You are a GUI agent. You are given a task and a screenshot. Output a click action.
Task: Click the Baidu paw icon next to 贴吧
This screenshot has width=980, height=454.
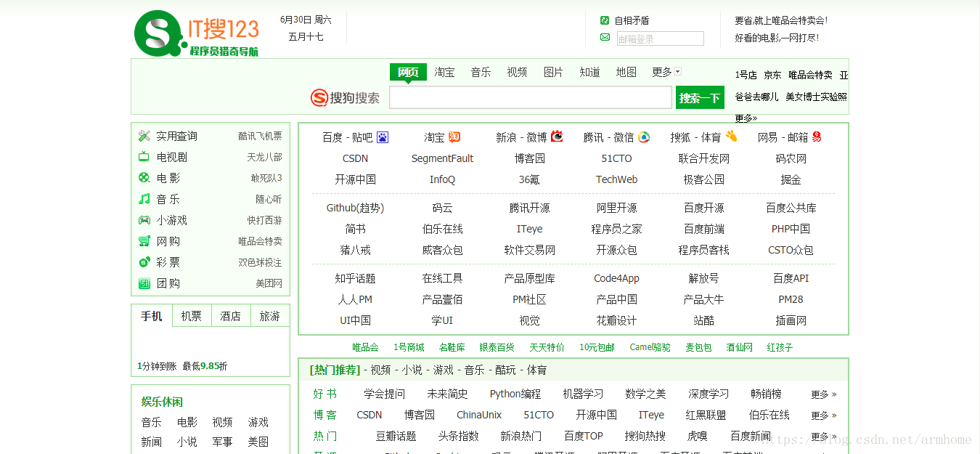point(383,137)
